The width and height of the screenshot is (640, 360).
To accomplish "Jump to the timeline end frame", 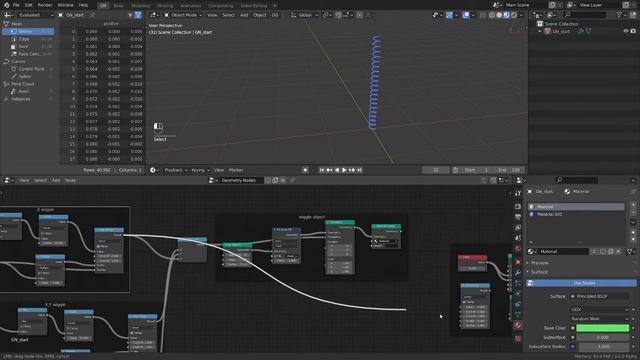I will coord(359,170).
